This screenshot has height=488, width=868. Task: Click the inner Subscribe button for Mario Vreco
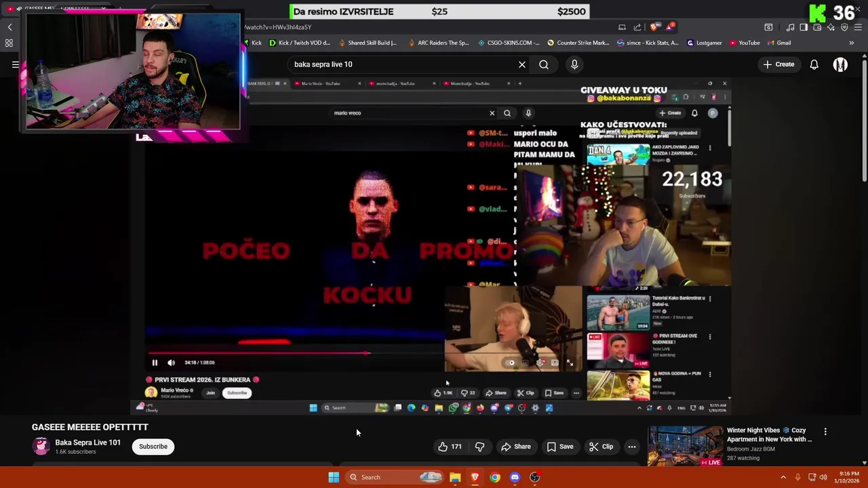(x=237, y=392)
